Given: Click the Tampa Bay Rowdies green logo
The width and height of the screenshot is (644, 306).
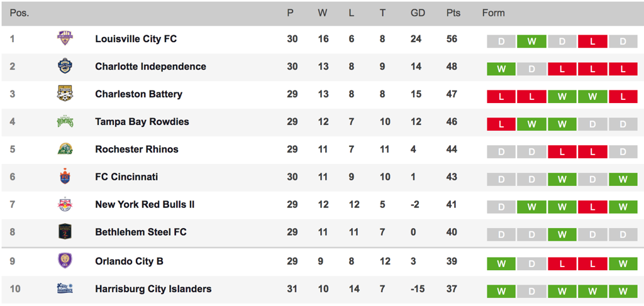Looking at the screenshot, I should (65, 122).
